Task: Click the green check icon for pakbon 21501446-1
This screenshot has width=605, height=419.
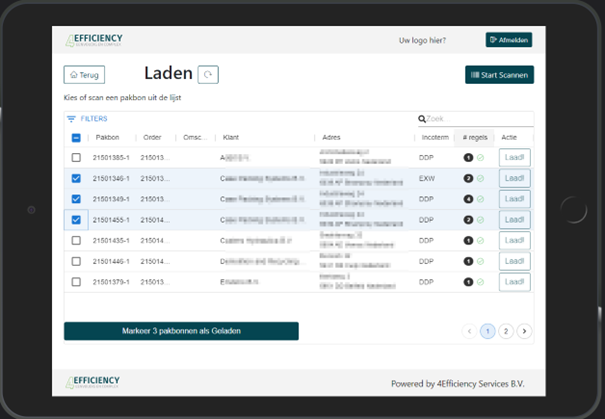Action: (480, 261)
